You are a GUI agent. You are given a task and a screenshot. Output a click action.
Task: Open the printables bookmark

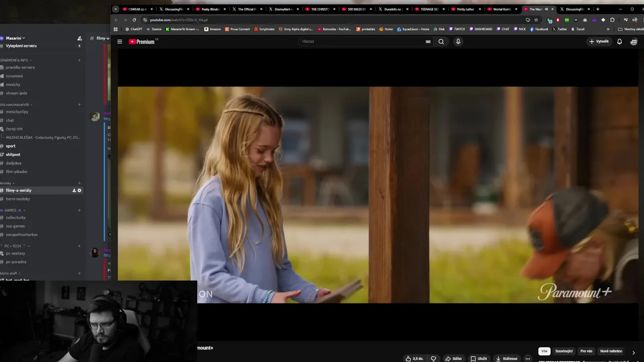click(x=366, y=29)
